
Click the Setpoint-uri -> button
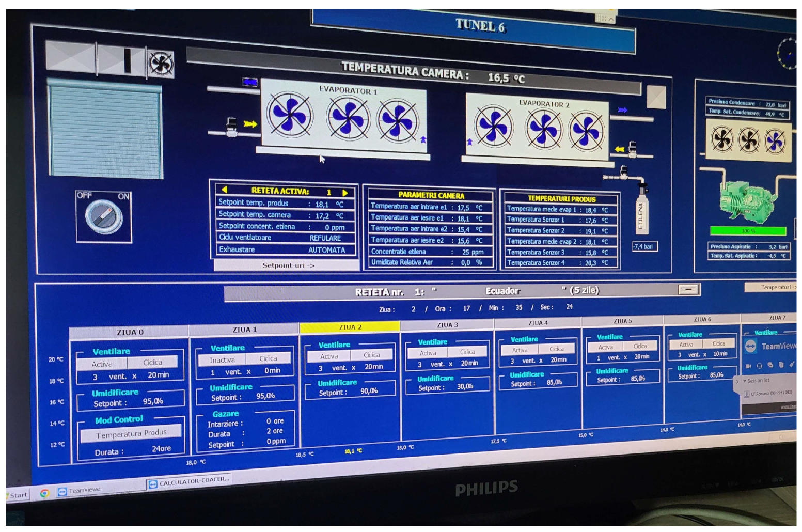click(x=287, y=265)
